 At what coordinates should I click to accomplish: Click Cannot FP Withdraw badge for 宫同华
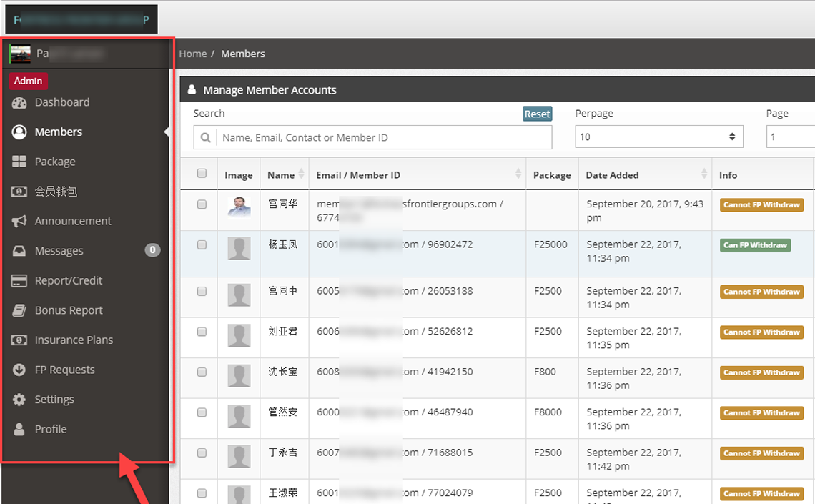761,204
